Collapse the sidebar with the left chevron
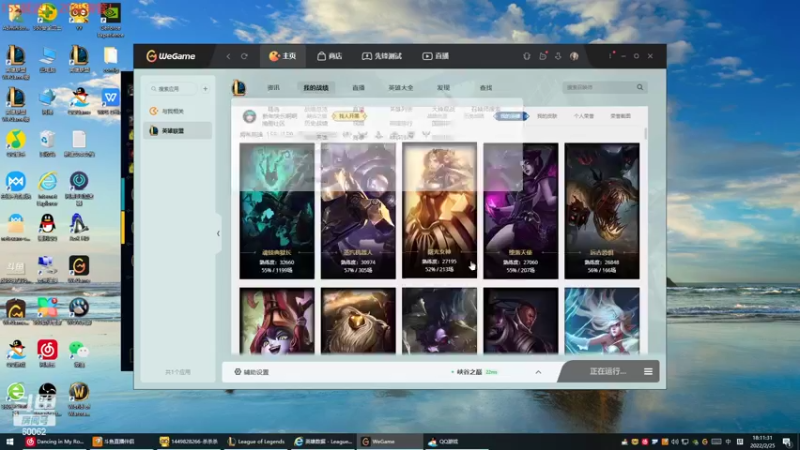Screen dimensions: 800x450 (218, 234)
